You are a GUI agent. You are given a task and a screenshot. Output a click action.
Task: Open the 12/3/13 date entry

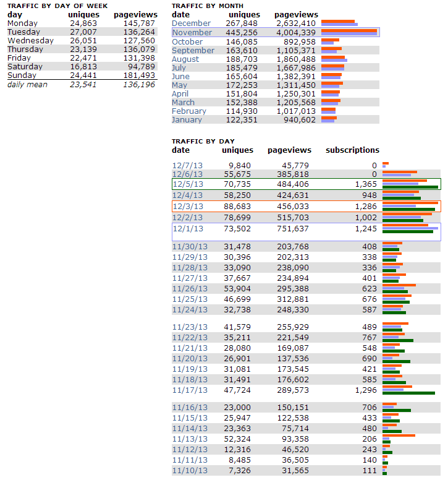pos(186,207)
